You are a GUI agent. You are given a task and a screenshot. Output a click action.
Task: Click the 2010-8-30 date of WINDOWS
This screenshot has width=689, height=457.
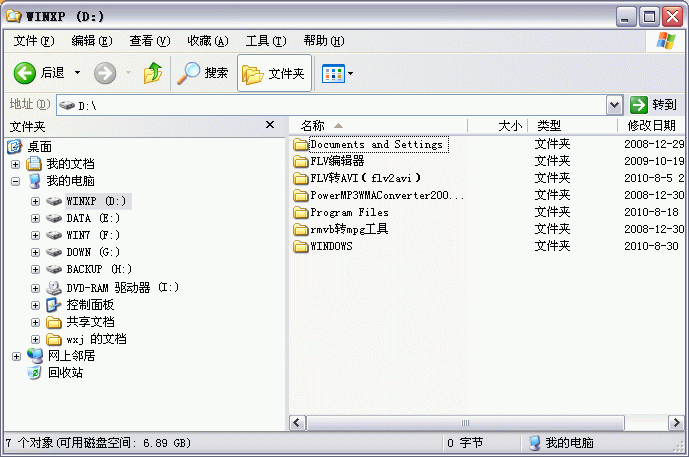click(x=652, y=246)
